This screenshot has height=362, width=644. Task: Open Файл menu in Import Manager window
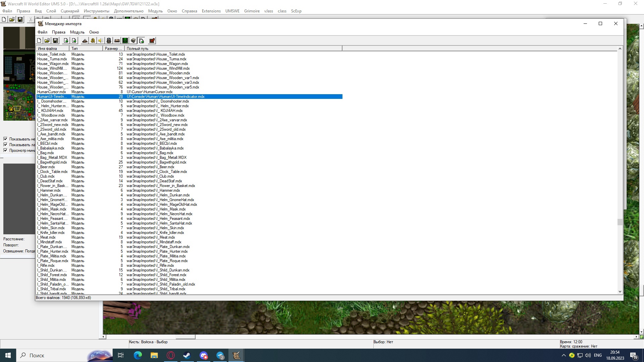[x=42, y=32]
